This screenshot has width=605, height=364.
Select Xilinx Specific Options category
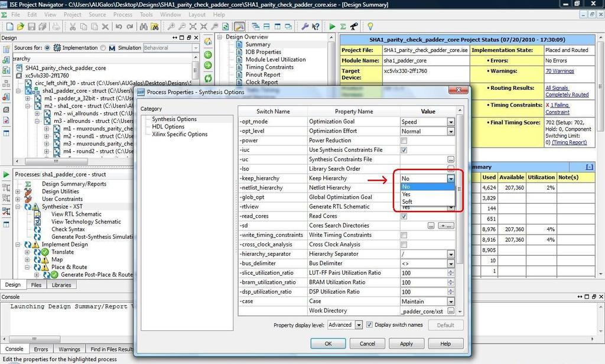click(180, 134)
